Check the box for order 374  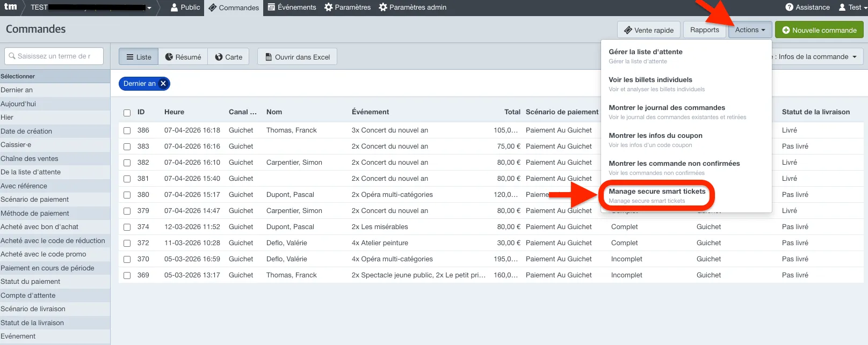(127, 227)
